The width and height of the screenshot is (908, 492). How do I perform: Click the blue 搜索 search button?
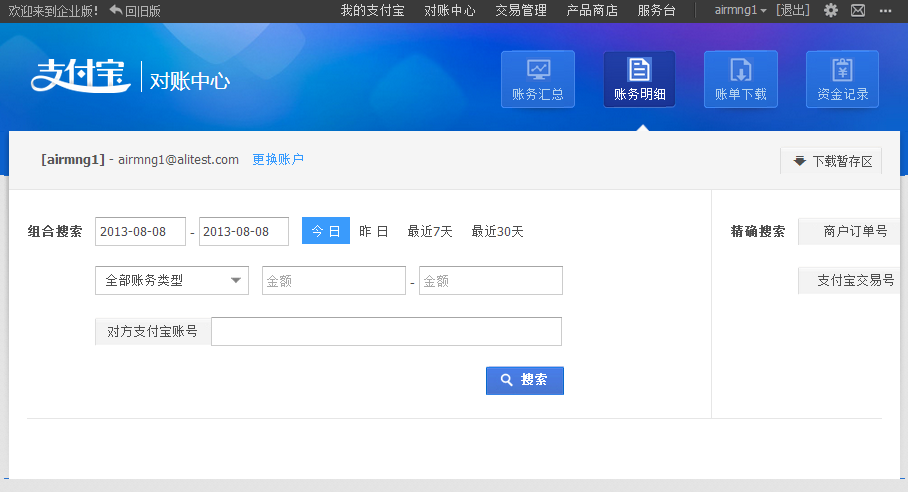point(525,380)
